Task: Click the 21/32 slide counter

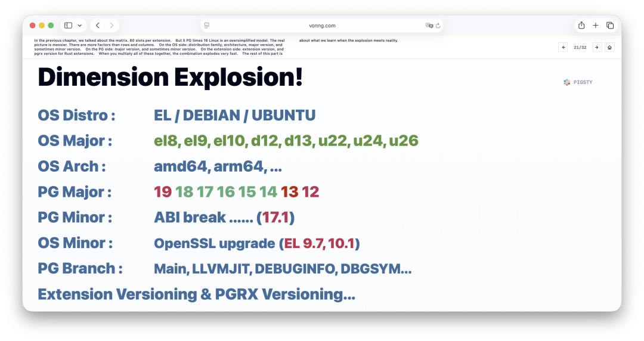Action: click(580, 47)
